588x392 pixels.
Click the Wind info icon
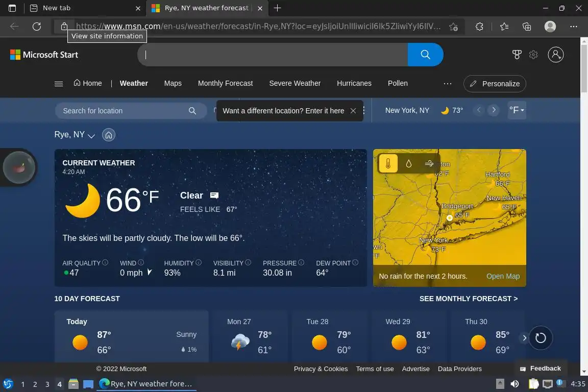click(141, 262)
